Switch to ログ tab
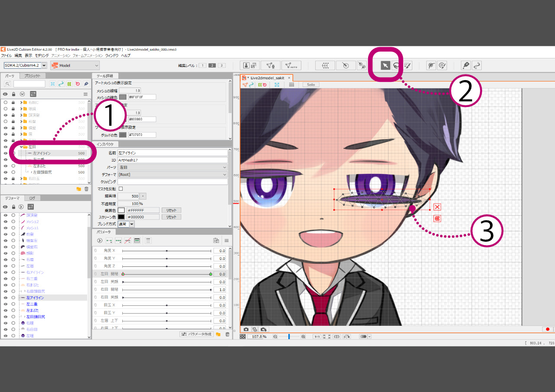555x392 pixels. 32,198
